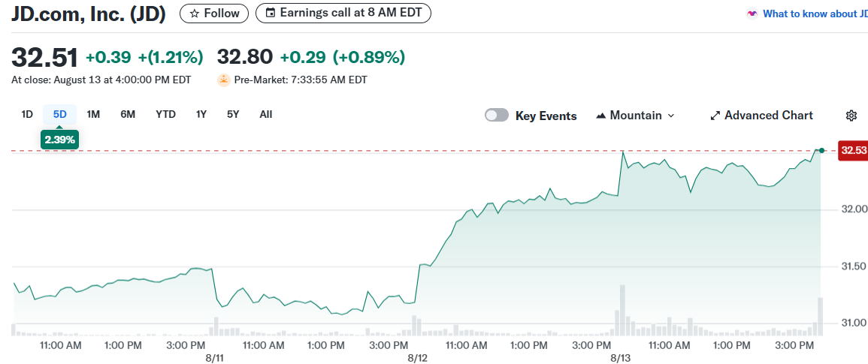Click the 31.50 axis price label

point(854,266)
